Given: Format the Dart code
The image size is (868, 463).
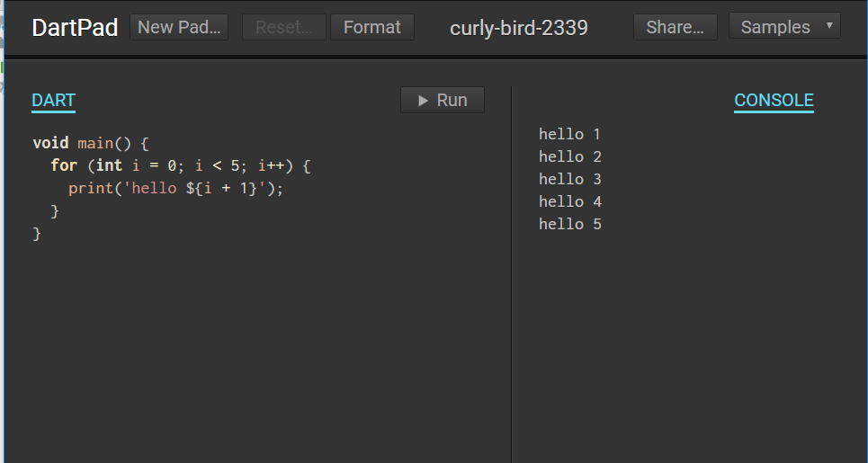Looking at the screenshot, I should (x=372, y=27).
